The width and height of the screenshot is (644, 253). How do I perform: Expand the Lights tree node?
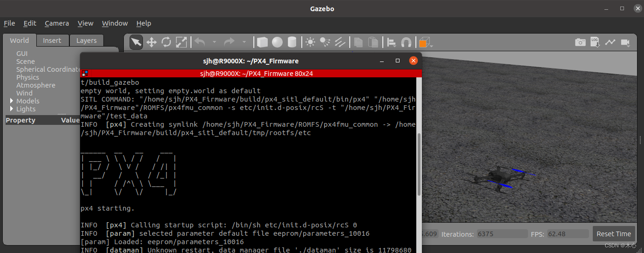tap(12, 109)
